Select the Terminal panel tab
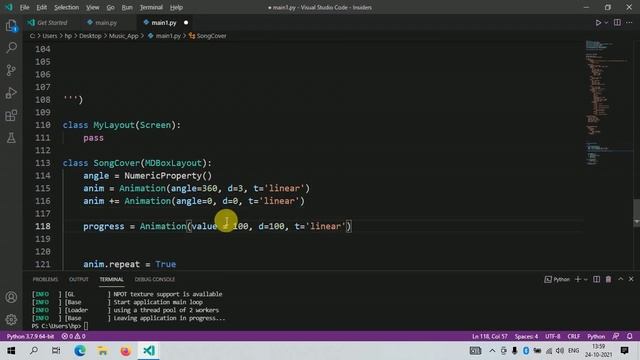640x360 pixels. [111, 279]
